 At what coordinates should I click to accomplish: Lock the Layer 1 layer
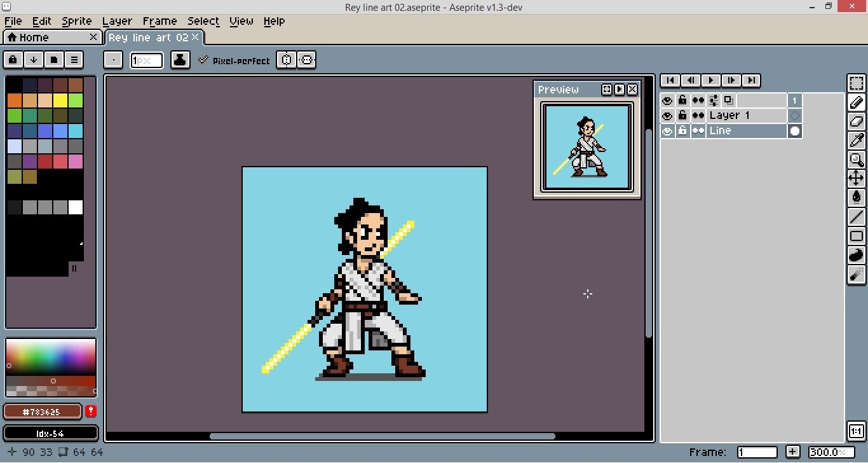682,116
